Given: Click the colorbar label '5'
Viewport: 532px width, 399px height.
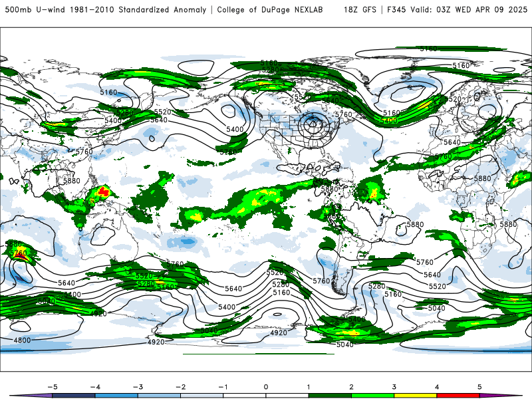Looking at the screenshot, I should pyautogui.click(x=479, y=387).
